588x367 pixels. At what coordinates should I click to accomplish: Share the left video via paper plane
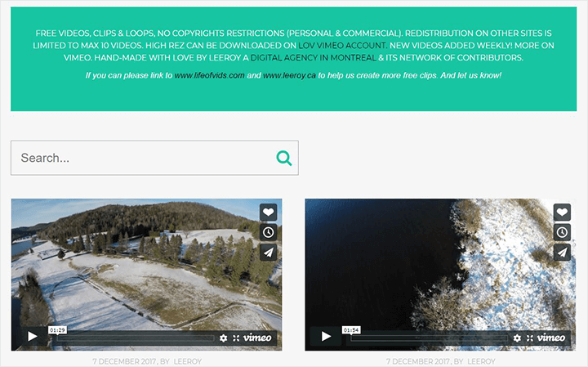[x=268, y=252]
